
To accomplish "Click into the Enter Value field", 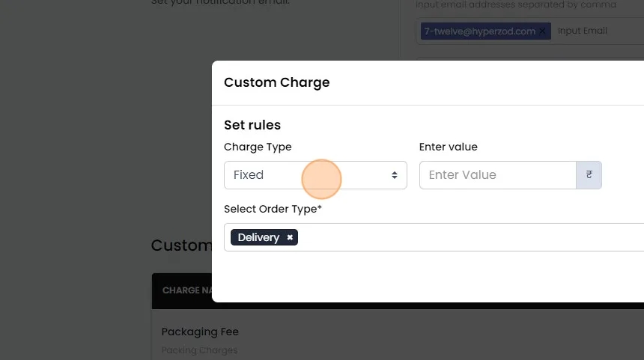I will point(497,175).
